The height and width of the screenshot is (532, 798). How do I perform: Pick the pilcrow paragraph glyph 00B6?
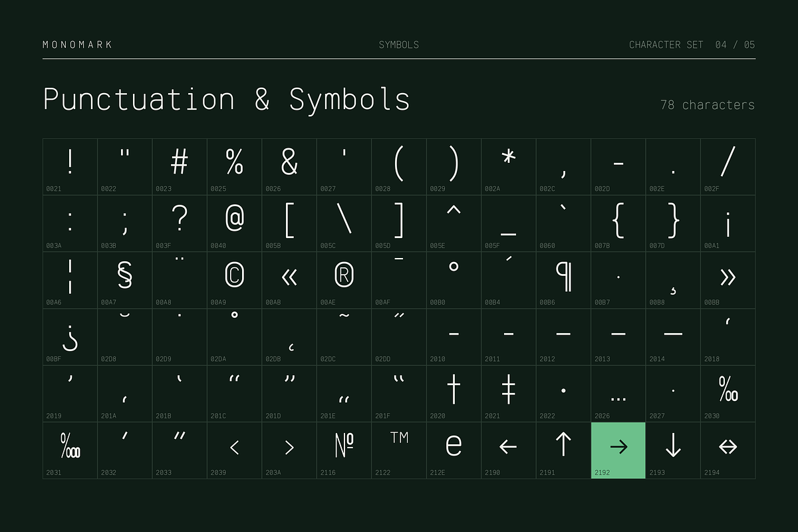point(563,280)
